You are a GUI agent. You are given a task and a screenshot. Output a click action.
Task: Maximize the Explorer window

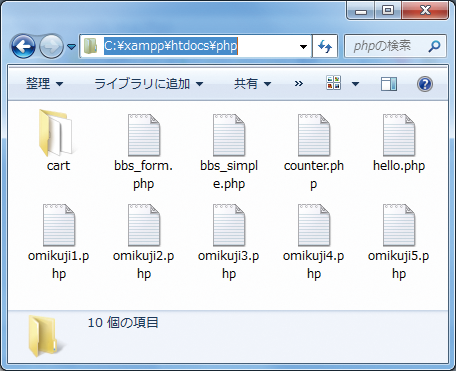[x=388, y=11]
